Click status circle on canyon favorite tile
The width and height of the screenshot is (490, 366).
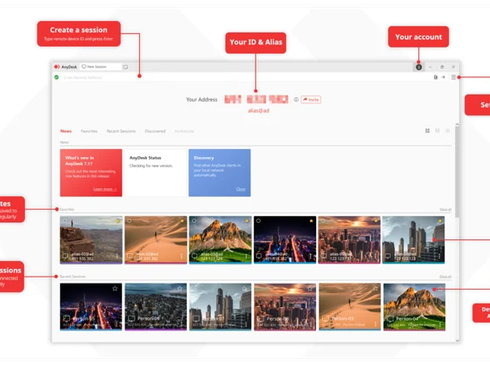(x=65, y=221)
